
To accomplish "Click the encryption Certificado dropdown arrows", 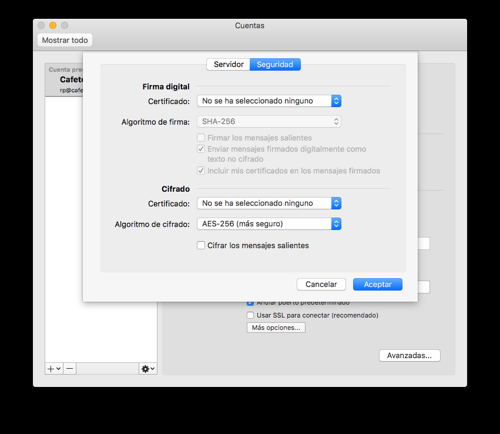I will 336,203.
